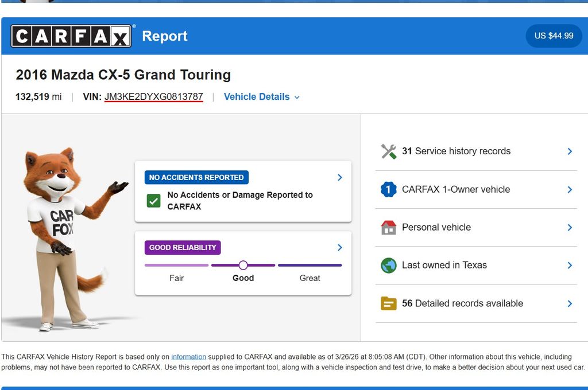Open the CARFAX 1-Owner vehicle row
The image size is (588, 390).
coord(476,189)
